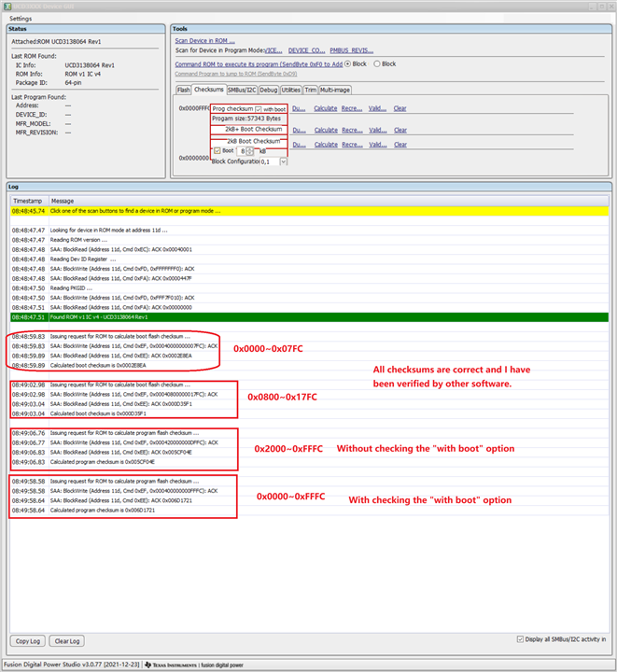Select 'Reading PKGID' log entry

click(x=309, y=288)
